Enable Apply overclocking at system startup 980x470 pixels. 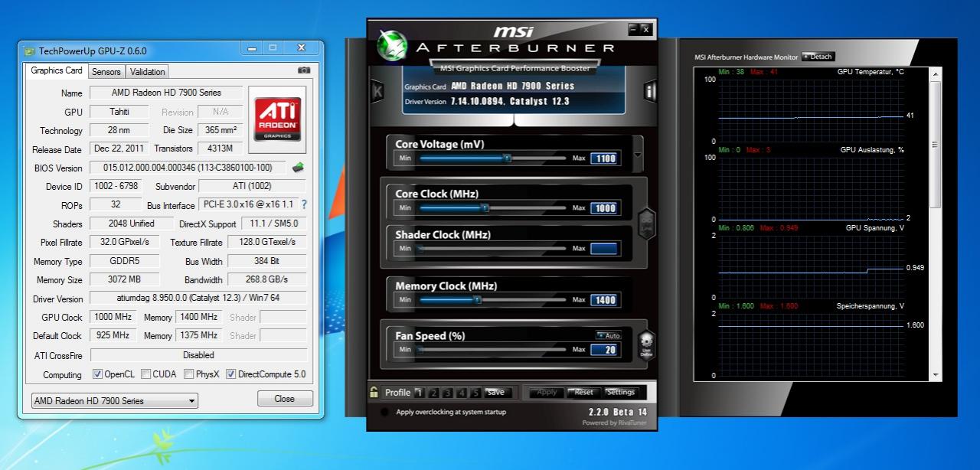pos(384,412)
